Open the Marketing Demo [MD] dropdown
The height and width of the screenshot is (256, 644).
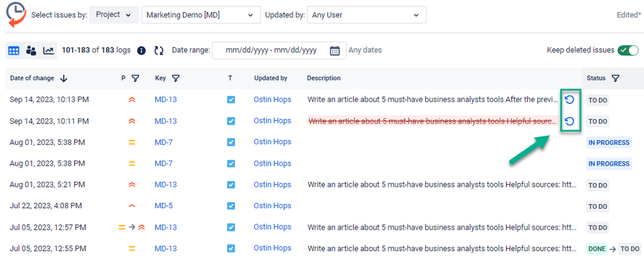201,15
